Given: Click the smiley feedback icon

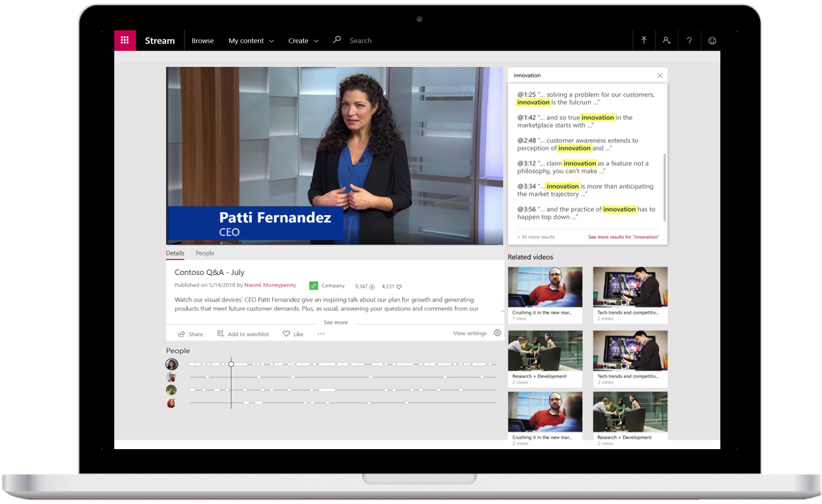Looking at the screenshot, I should (x=712, y=40).
